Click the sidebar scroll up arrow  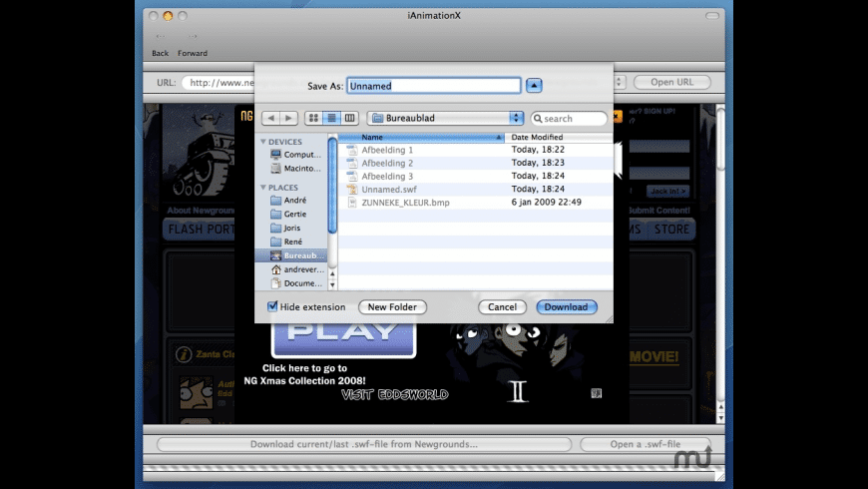(332, 273)
